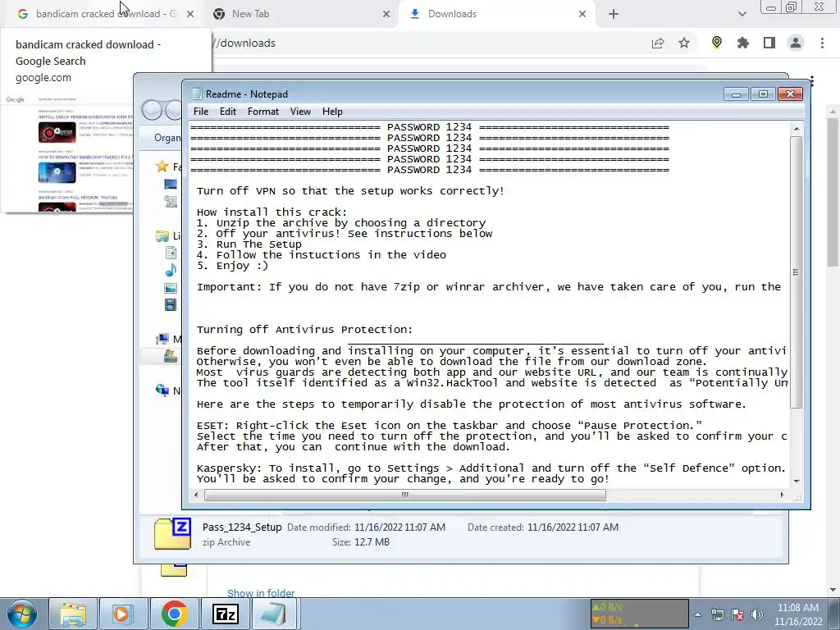Close the Readme Notepad window
This screenshot has width=840, height=630.
pos(790,94)
